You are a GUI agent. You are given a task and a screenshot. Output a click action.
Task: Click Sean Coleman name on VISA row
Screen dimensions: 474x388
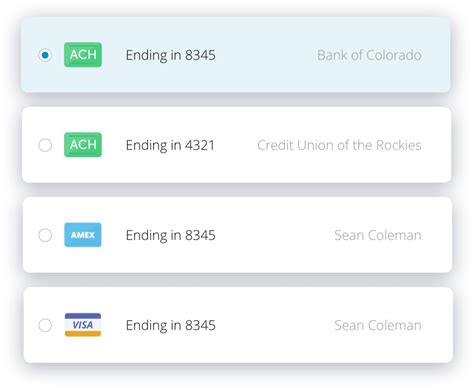click(378, 325)
